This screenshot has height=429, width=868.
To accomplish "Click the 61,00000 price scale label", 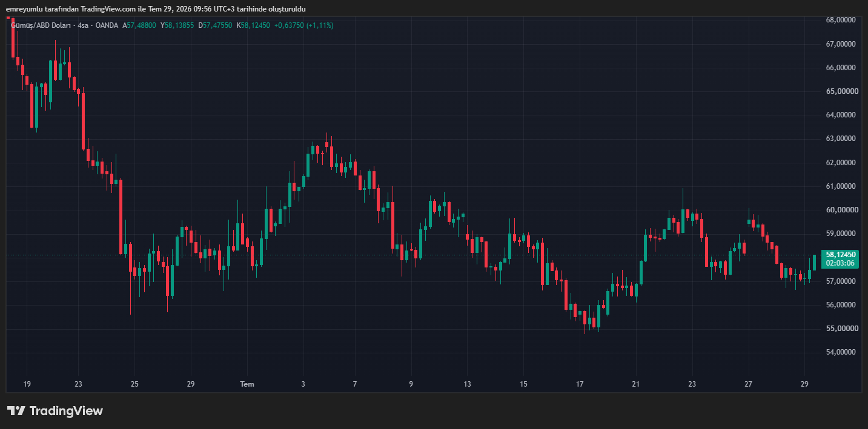I will (x=841, y=186).
